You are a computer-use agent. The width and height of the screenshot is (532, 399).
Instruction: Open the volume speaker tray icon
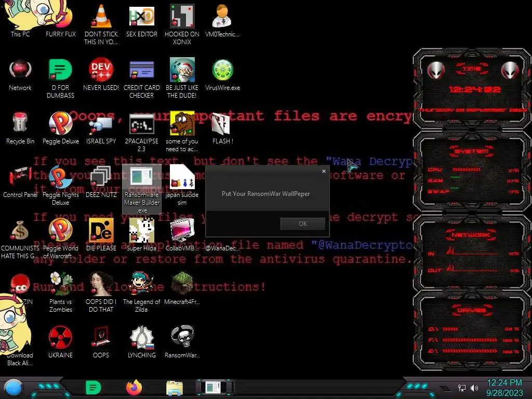pos(474,388)
